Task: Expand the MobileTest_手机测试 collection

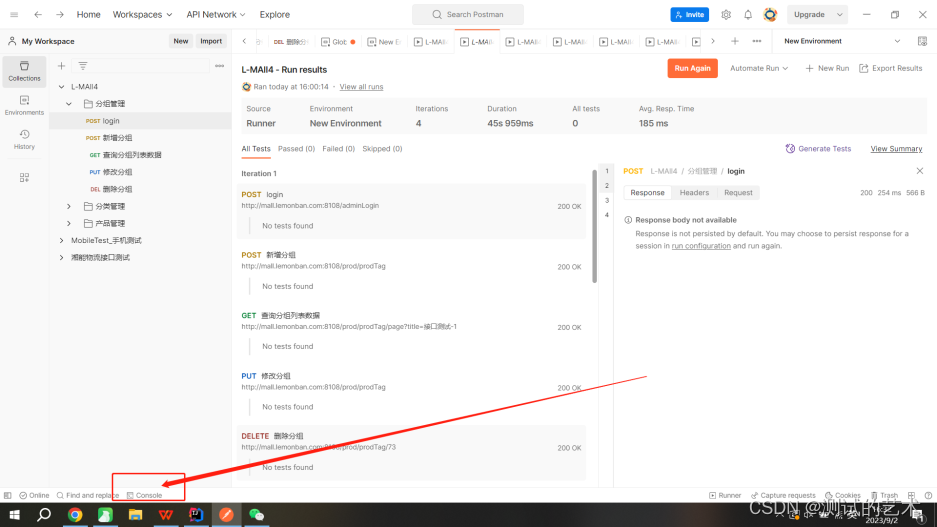Action: click(x=61, y=241)
